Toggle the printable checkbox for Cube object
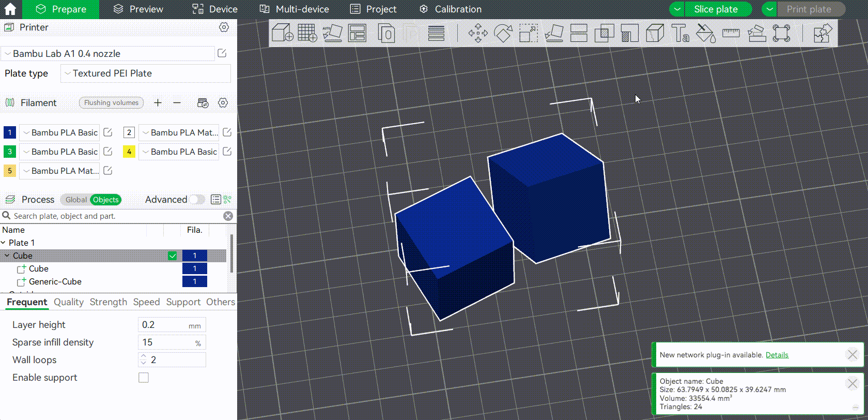 coord(173,256)
